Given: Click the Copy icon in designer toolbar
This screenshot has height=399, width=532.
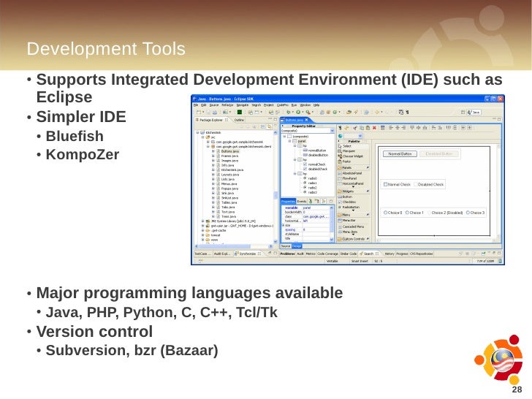Looking at the screenshot, I should 362,128.
